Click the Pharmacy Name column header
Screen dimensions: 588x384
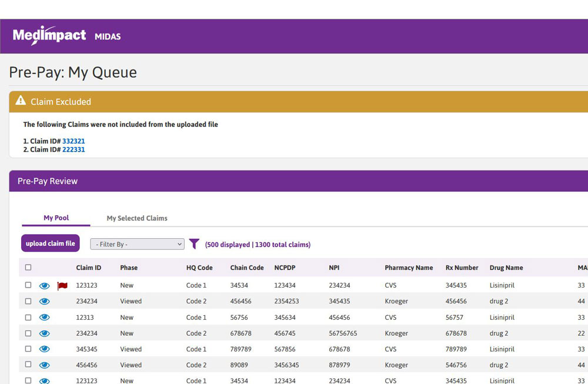409,268
